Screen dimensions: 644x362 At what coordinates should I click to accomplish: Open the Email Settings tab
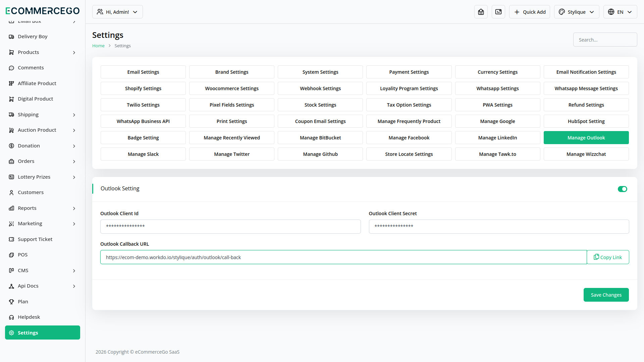click(x=143, y=72)
